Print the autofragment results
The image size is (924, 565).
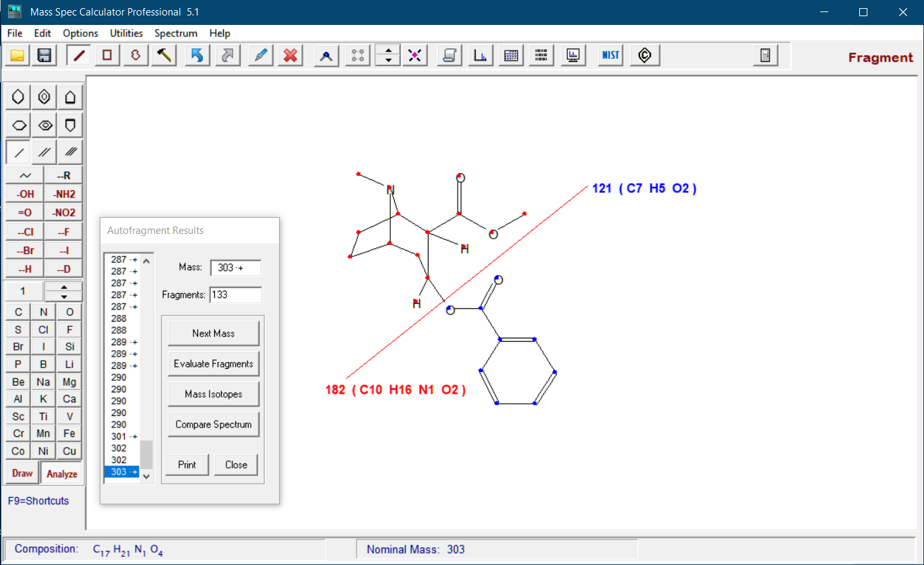(187, 465)
